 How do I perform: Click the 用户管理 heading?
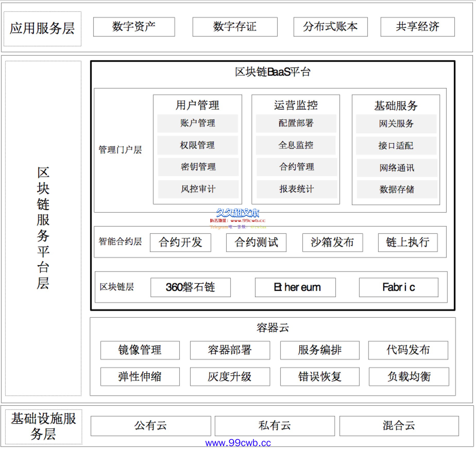(198, 105)
